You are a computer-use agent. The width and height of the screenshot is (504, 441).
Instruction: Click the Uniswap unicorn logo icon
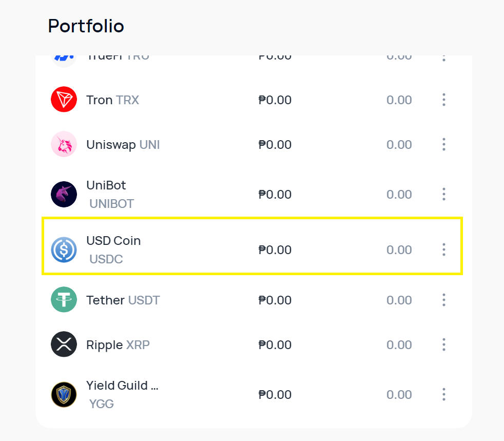[64, 144]
